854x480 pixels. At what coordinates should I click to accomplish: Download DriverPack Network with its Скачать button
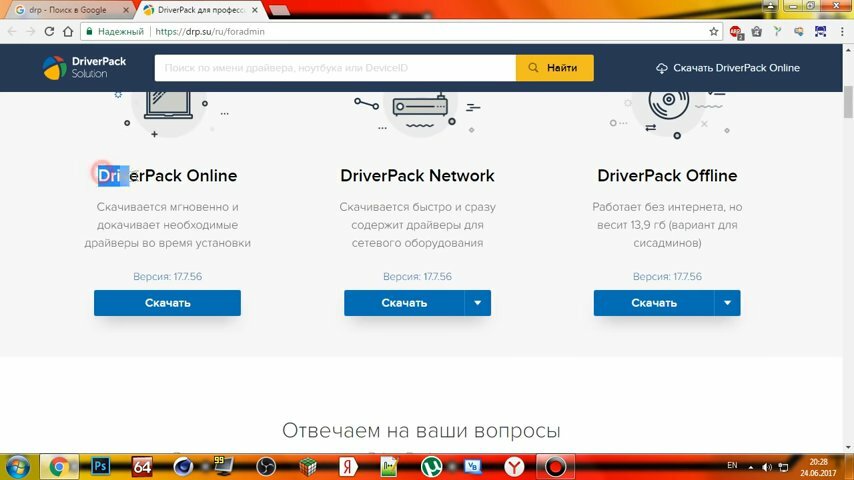pos(404,303)
